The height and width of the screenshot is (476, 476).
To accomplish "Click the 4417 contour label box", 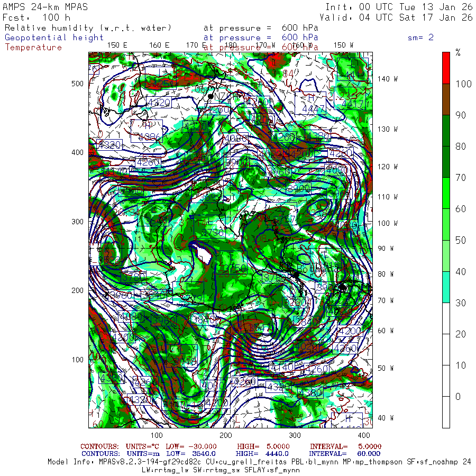I will coord(353,104).
